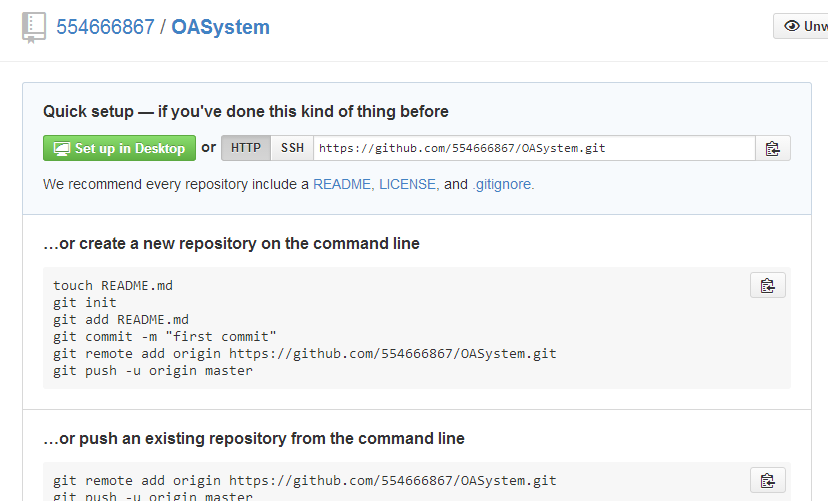
Task: Click the 'touch README.md' command line
Action: click(113, 286)
